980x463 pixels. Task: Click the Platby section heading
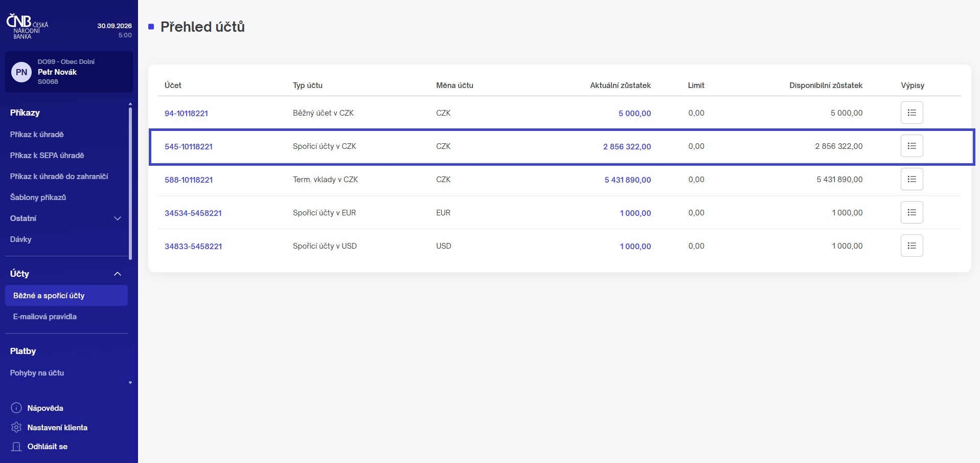click(x=23, y=351)
